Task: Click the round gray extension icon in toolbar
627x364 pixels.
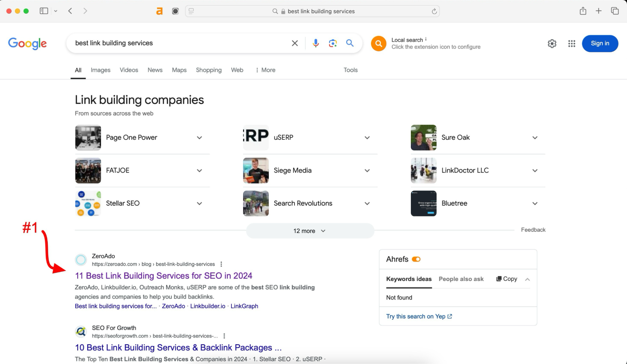Action: pos(175,11)
